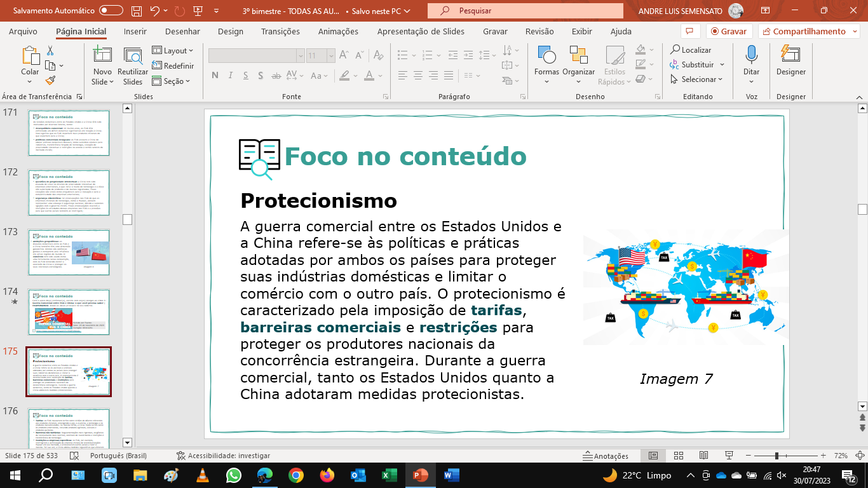This screenshot has width=868, height=488.
Task: Switch to the Design tab
Action: click(x=230, y=31)
